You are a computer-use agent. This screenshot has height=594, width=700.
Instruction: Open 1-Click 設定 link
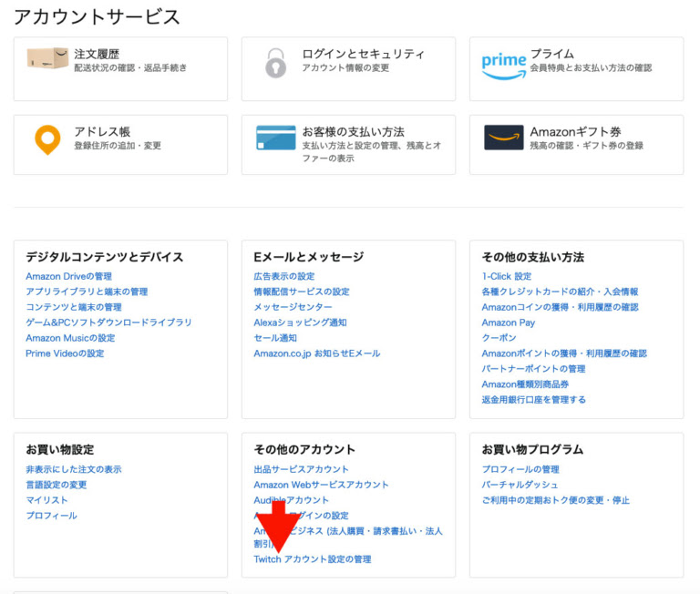pyautogui.click(x=507, y=276)
